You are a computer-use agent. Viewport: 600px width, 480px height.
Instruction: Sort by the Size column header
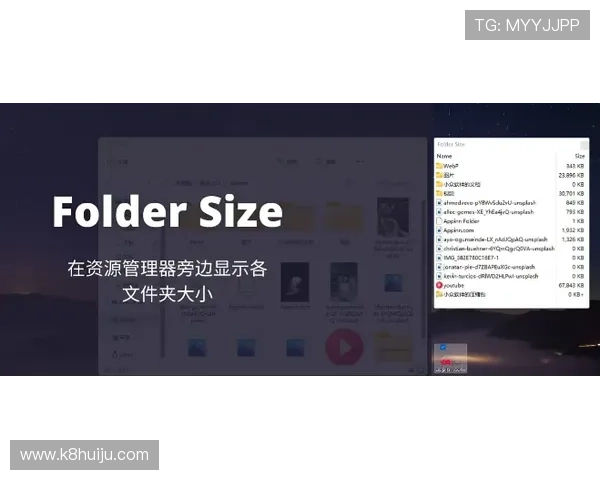[579, 156]
